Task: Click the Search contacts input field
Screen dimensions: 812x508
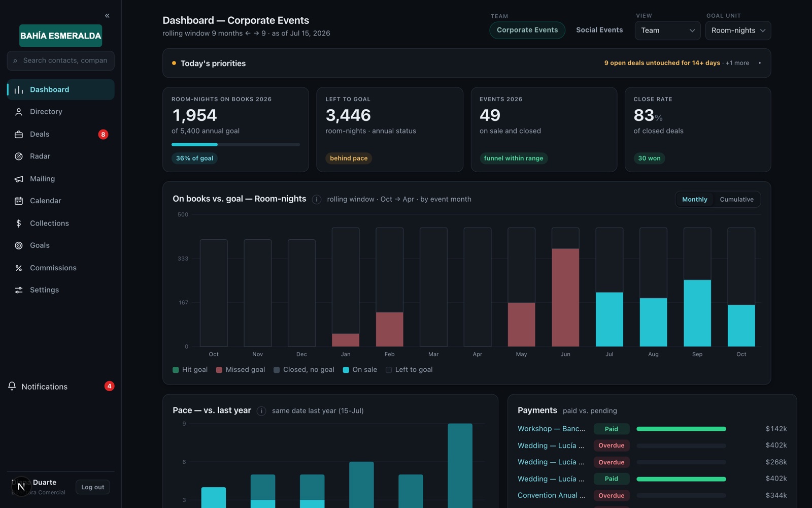Action: 60,60
